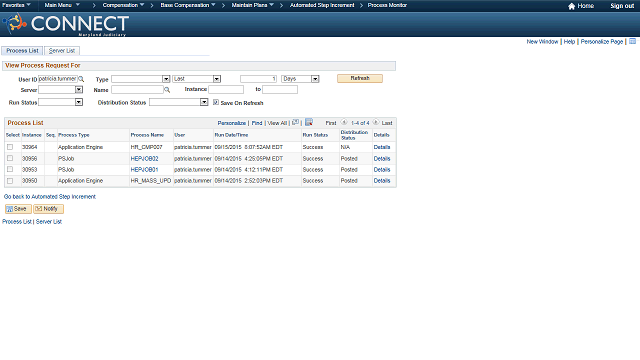Screen dimensions: 640x360
Task: Open the Process List zoom popup icon
Action: [296, 122]
